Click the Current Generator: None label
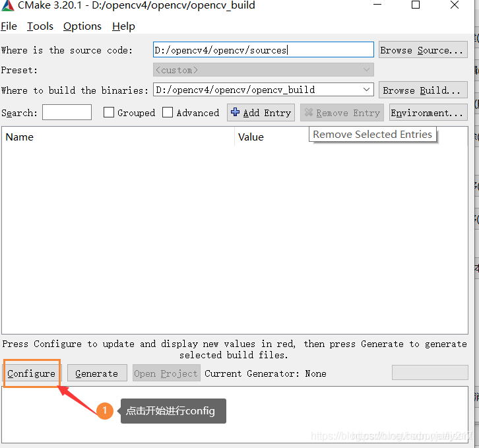 [265, 373]
